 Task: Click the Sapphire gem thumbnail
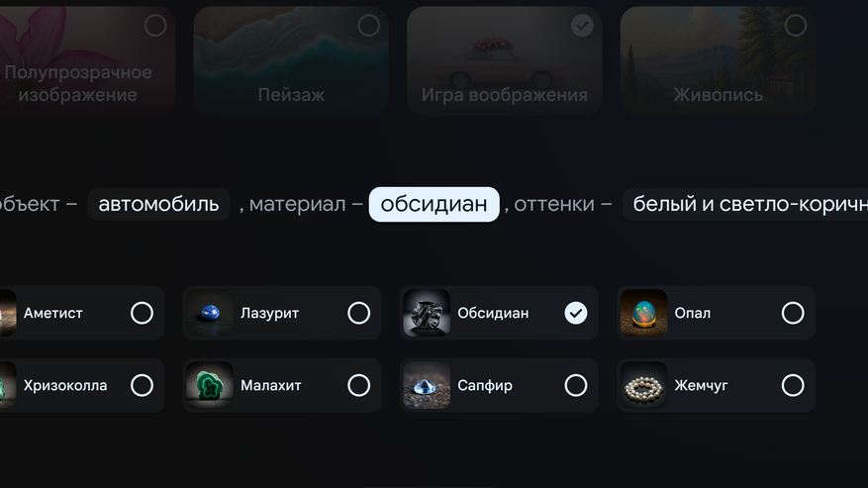427,385
